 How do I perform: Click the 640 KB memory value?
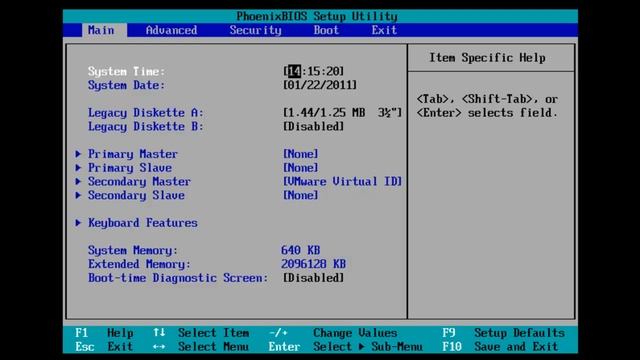(x=300, y=250)
